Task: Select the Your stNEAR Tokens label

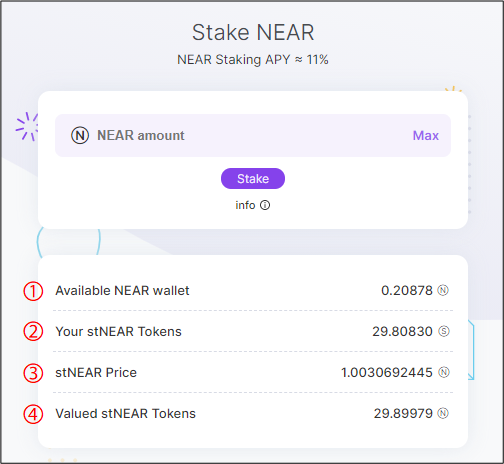Action: click(118, 331)
